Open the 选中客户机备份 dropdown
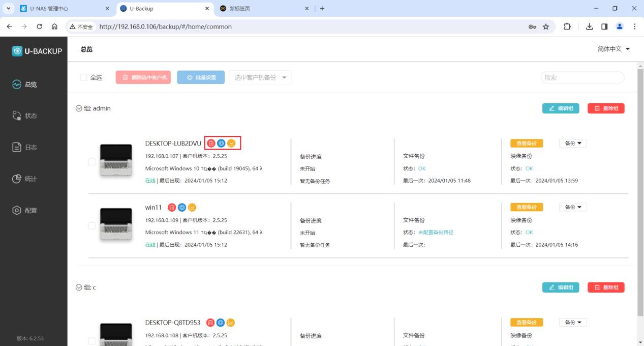 (260, 77)
